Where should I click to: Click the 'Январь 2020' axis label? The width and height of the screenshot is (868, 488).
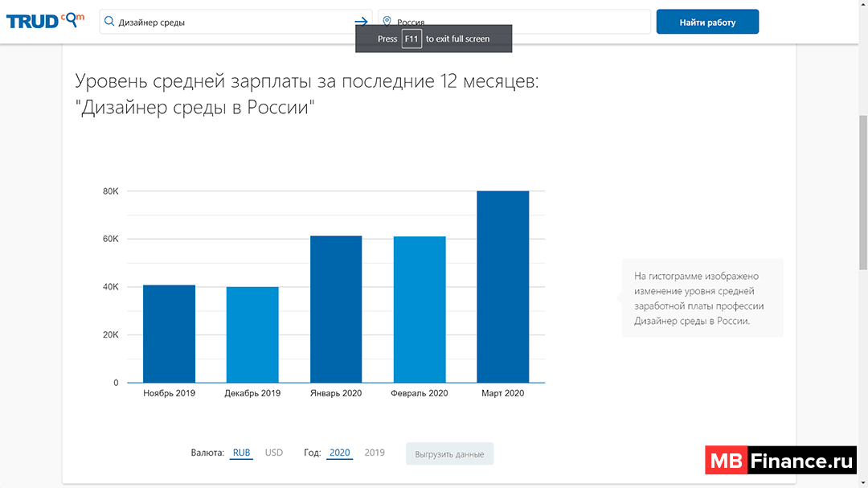coord(336,393)
